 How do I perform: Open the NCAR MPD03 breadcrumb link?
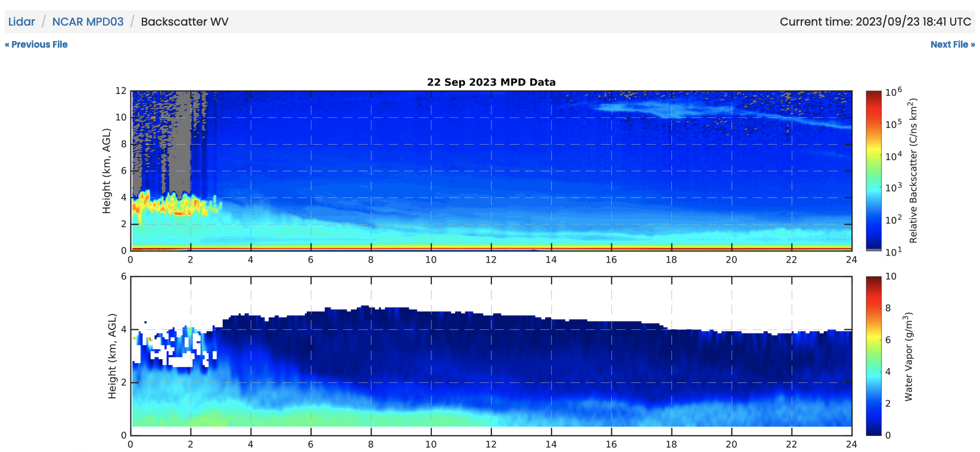tap(88, 22)
